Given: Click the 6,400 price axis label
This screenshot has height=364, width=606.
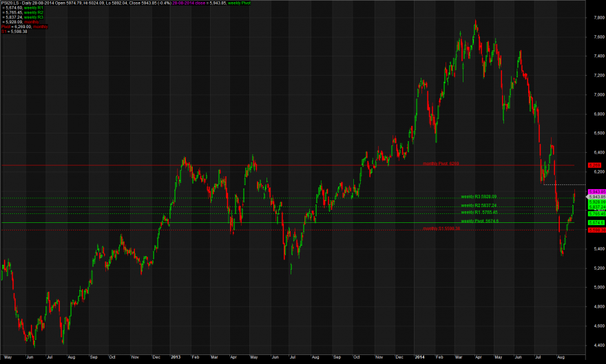Looking at the screenshot, I should pos(599,153).
